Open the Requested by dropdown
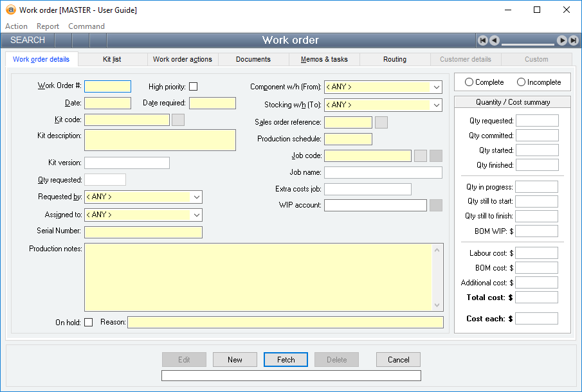Viewport: 582px width, 392px height. (x=196, y=197)
